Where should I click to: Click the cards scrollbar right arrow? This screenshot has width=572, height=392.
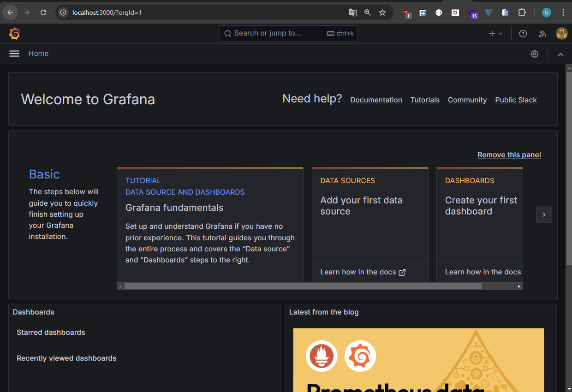tap(519, 286)
